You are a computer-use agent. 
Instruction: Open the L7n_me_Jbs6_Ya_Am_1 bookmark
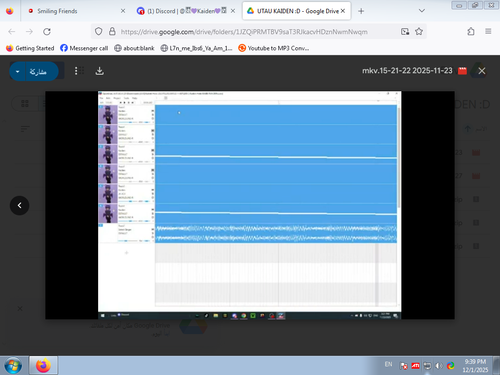196,48
